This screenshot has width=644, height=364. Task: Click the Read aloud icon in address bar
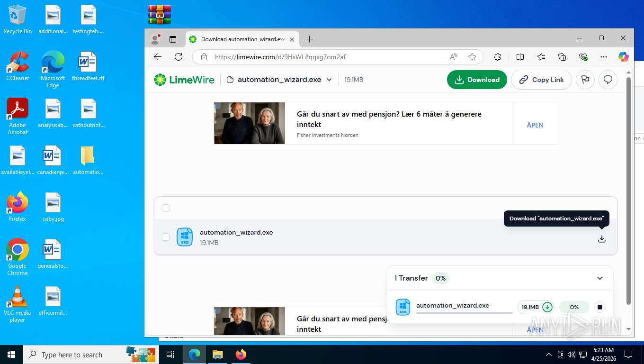click(x=453, y=57)
